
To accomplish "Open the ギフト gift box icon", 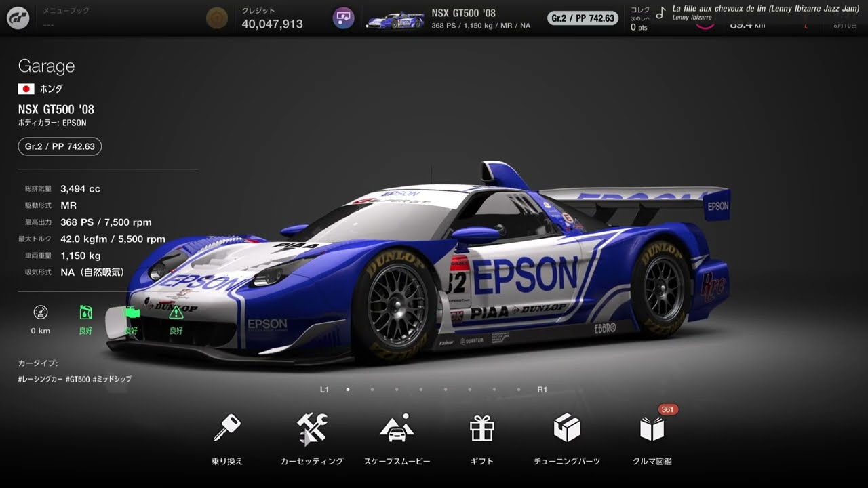I will [481, 428].
